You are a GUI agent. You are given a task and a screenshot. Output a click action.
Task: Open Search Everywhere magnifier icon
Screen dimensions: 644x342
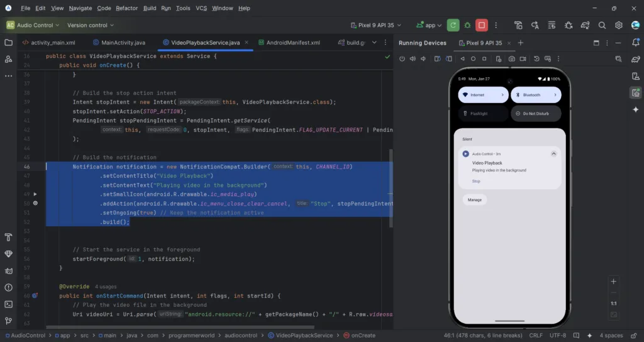point(602,25)
